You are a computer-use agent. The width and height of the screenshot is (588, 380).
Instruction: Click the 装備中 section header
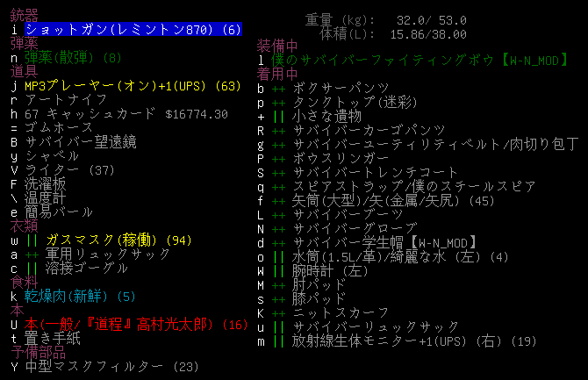click(x=279, y=45)
